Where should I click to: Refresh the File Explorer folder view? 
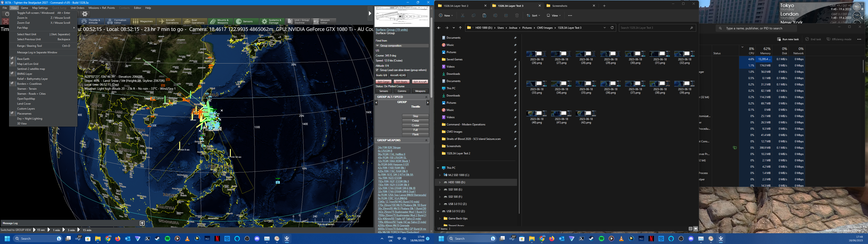point(612,28)
